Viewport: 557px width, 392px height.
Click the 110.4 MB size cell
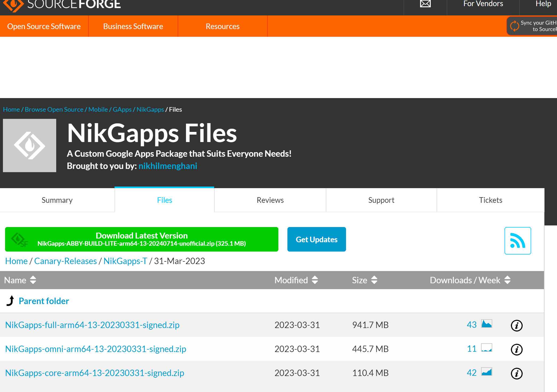(370, 373)
